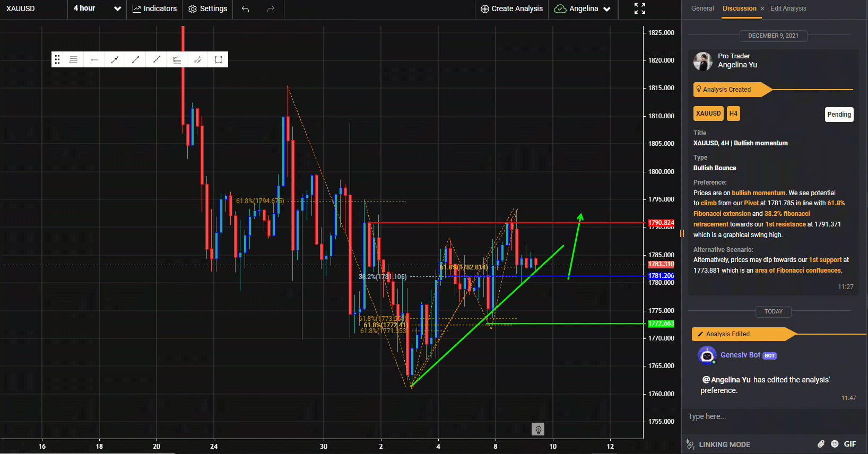
Task: Open the GIF picker
Action: [x=850, y=444]
